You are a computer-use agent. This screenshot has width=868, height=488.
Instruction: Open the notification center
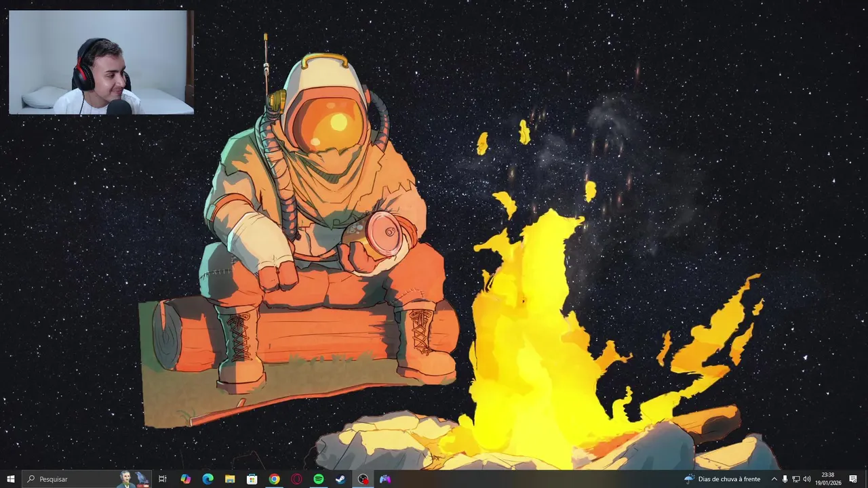[853, 479]
